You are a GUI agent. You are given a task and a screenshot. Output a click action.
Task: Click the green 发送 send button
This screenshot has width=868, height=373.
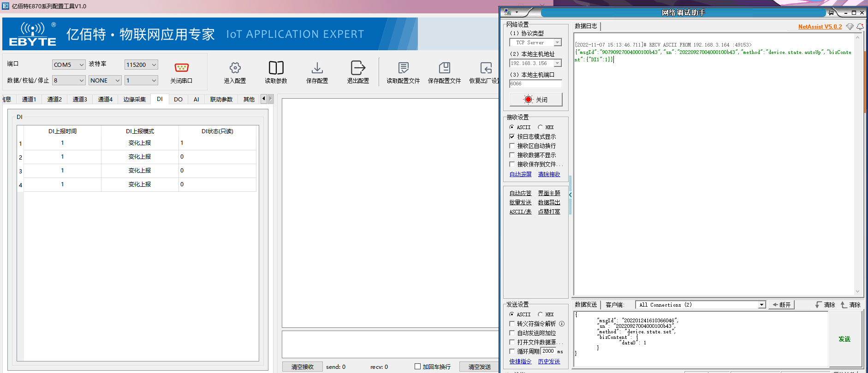click(x=844, y=339)
